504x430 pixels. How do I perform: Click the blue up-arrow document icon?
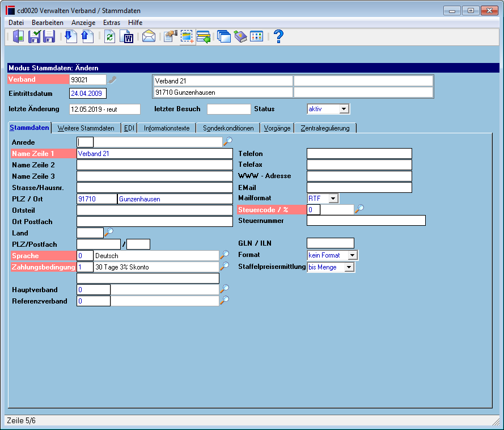[87, 36]
